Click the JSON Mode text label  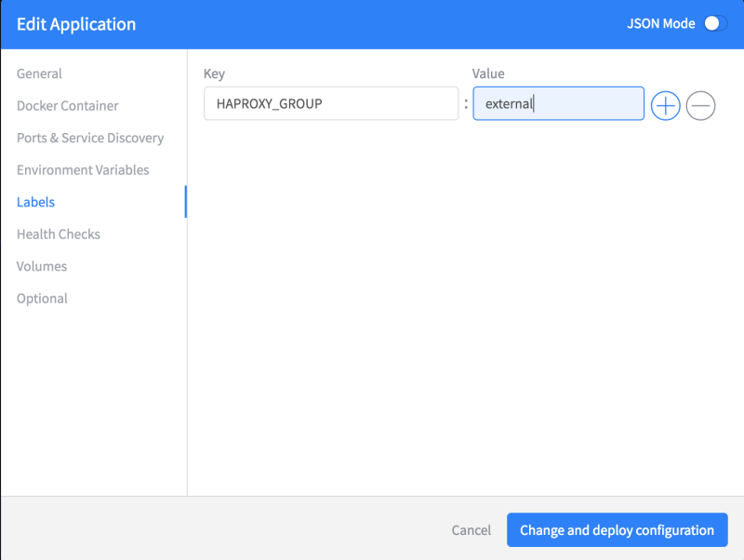coord(660,24)
